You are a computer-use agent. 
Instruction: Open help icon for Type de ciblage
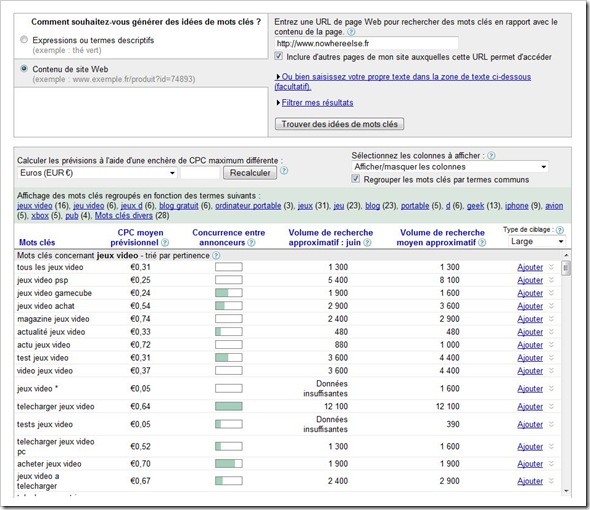coord(560,230)
